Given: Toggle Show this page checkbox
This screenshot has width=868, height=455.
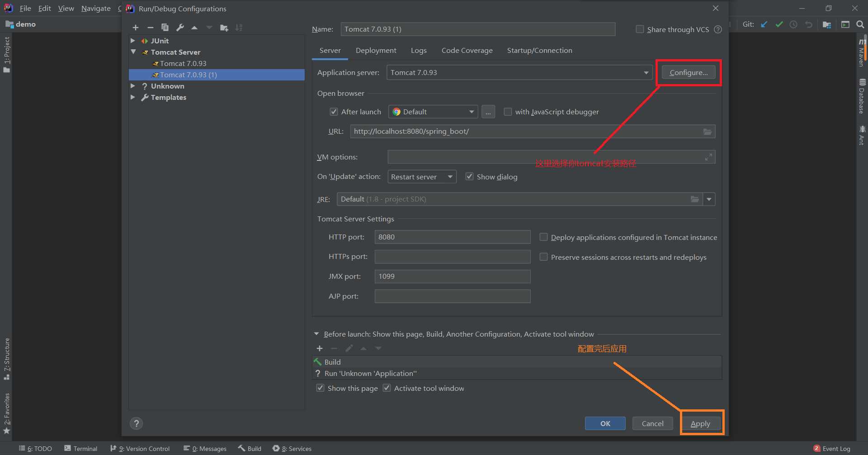Looking at the screenshot, I should (x=320, y=388).
